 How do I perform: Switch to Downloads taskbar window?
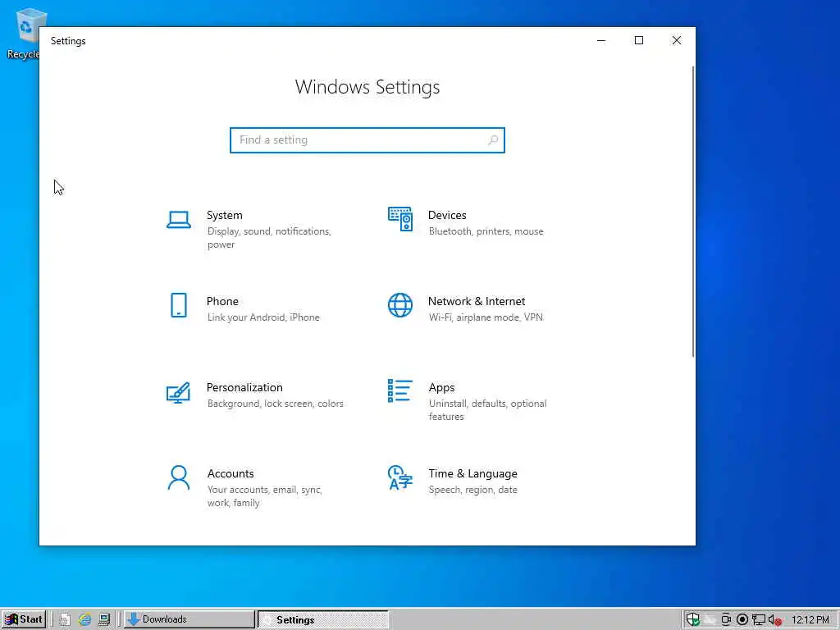(x=189, y=619)
